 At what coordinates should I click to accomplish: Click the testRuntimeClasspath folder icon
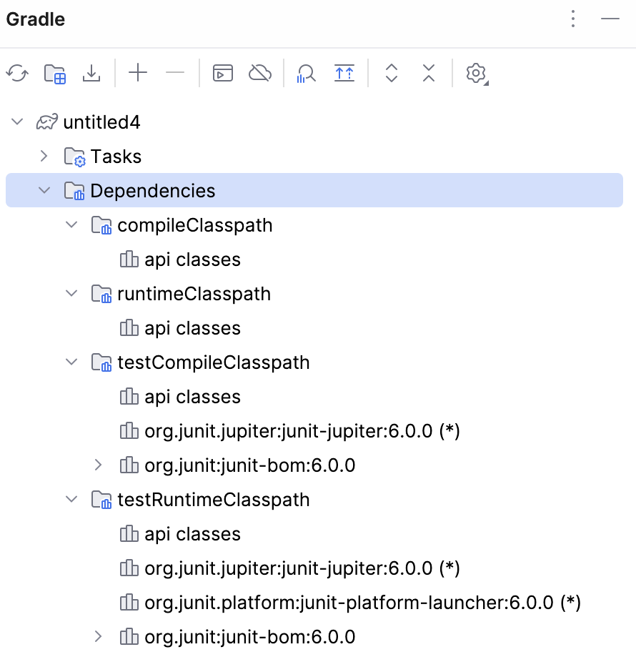pos(101,500)
